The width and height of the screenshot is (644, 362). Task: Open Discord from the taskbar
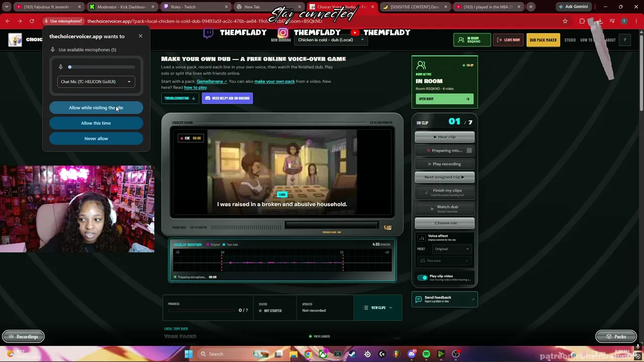(x=412, y=354)
